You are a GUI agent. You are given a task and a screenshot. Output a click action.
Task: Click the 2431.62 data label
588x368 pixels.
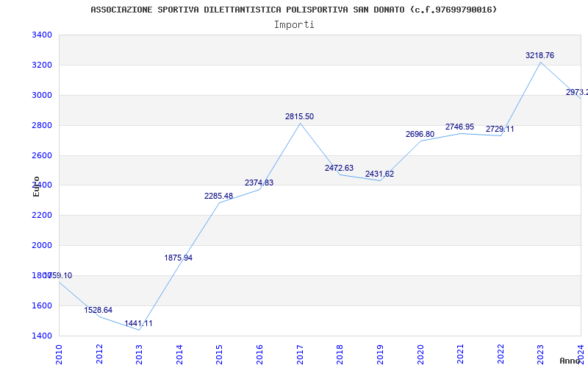tap(379, 174)
